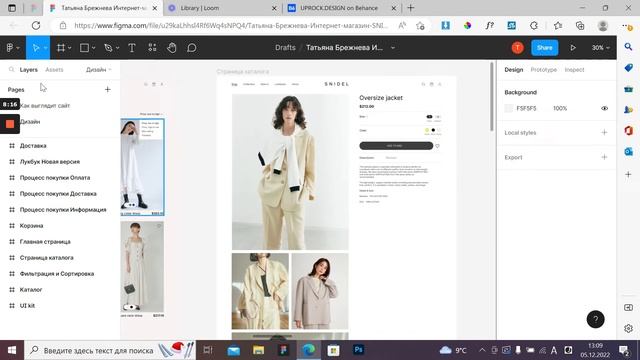The height and width of the screenshot is (360, 640).
Task: Click the browser address bar URL
Action: 231,25
